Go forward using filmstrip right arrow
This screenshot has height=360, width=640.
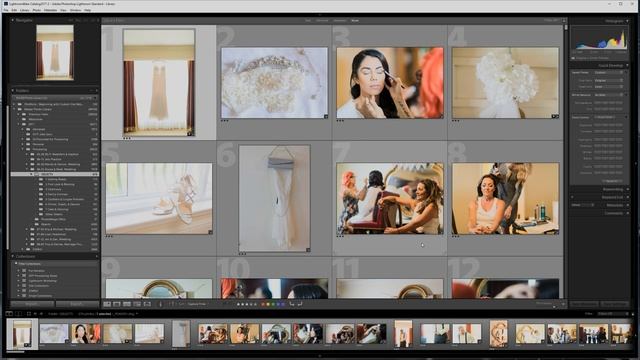41,314
